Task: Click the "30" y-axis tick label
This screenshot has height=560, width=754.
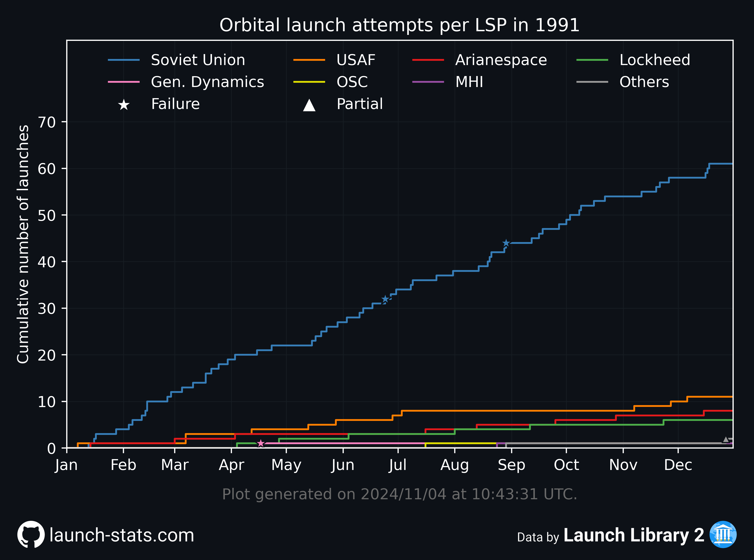Action: click(x=47, y=309)
